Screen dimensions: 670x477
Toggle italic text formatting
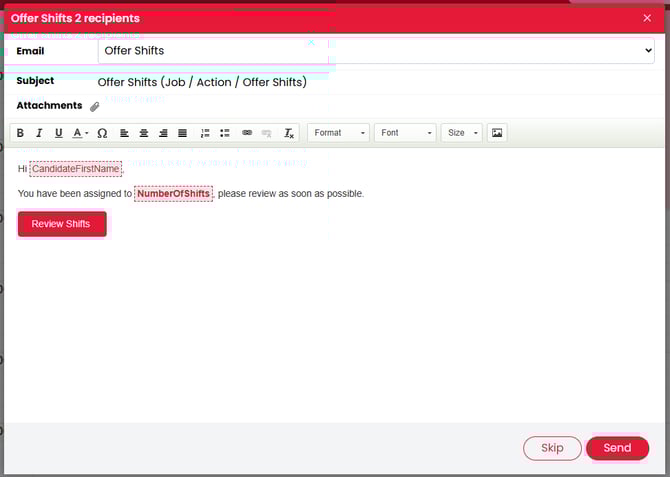point(39,133)
